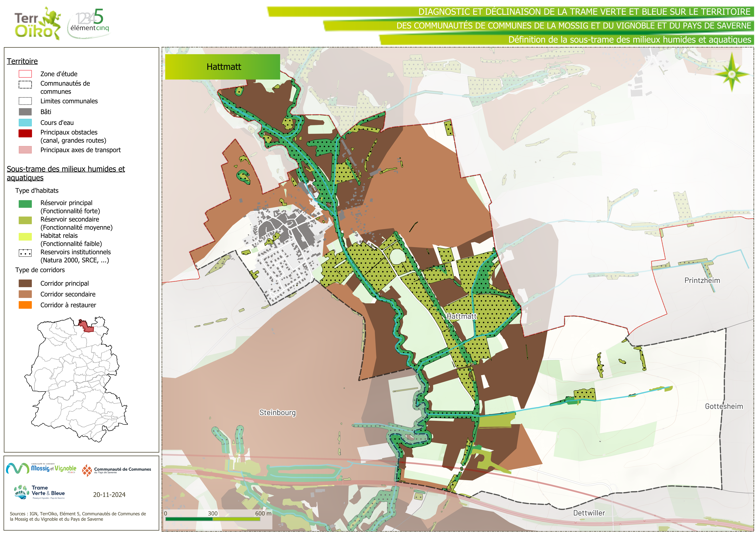This screenshot has width=756, height=534.
Task: Click the green Hattmatt title banner
Action: click(x=223, y=67)
